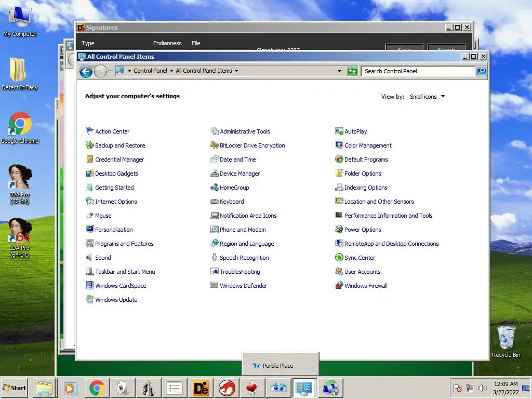Open Google Chrome from the taskbar
Image resolution: width=532 pixels, height=399 pixels.
coord(97,388)
